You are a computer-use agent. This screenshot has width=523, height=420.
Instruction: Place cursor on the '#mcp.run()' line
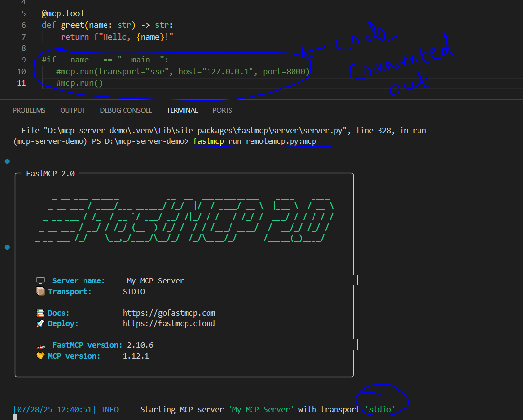80,83
